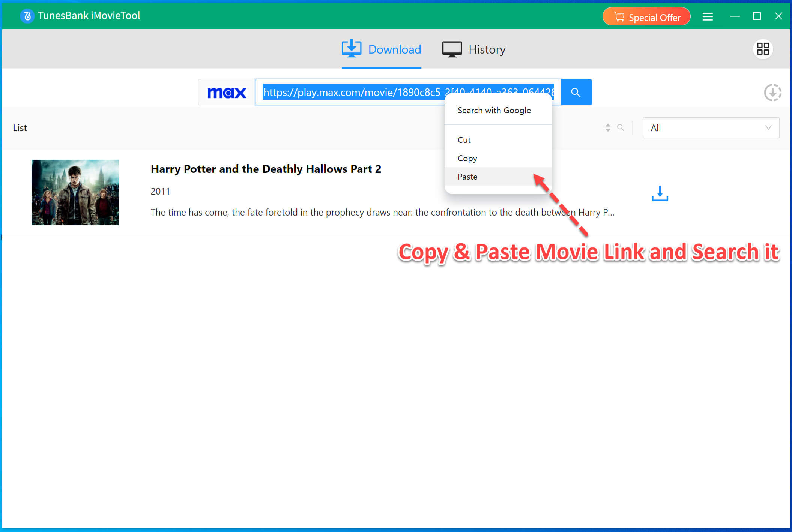Select Cut in the context menu
Viewport: 792px width, 532px height.
(498, 140)
